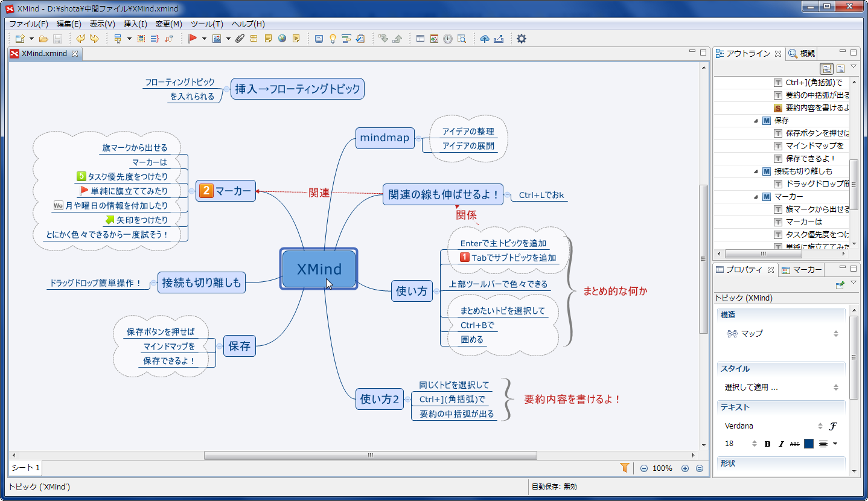Click the red flag Marker icon
This screenshot has width=868, height=501.
[x=193, y=39]
